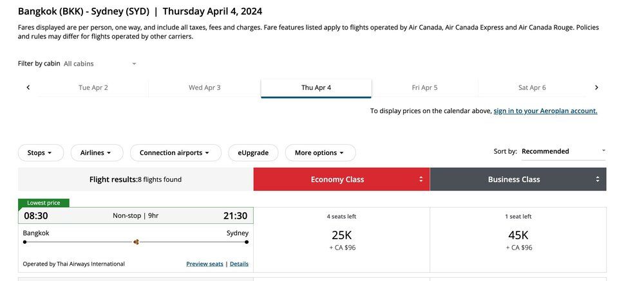
Task: Open More options filter menu
Action: coord(320,152)
